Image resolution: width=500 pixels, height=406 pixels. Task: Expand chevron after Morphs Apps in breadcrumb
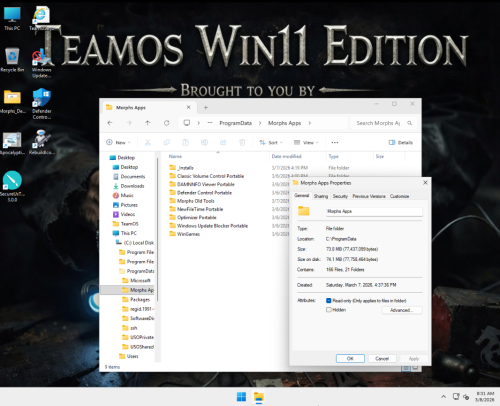[x=310, y=123]
